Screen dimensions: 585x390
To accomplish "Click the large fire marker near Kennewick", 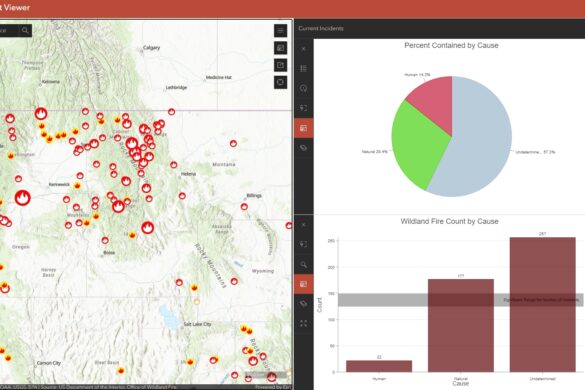I will tap(22, 197).
